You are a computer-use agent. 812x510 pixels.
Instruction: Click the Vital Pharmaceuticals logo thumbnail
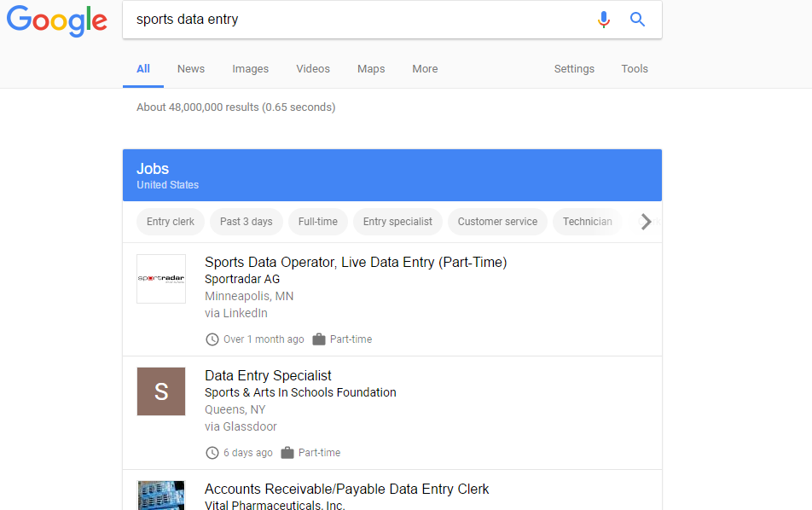tap(161, 496)
